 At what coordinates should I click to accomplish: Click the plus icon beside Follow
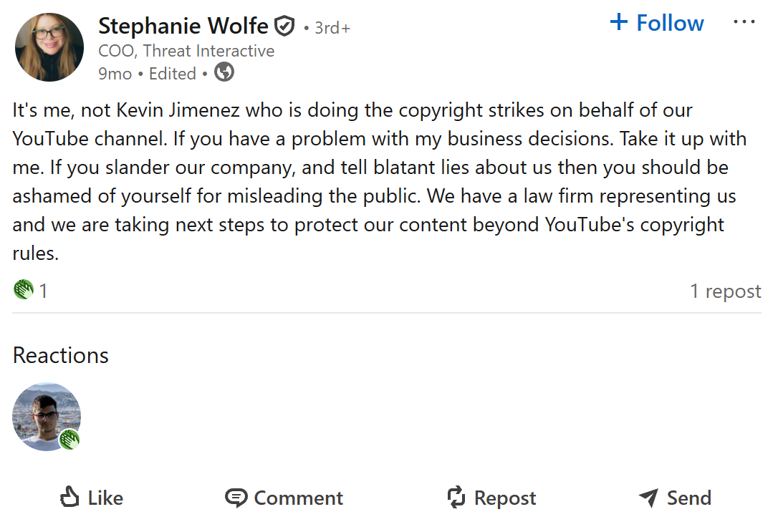pos(618,23)
